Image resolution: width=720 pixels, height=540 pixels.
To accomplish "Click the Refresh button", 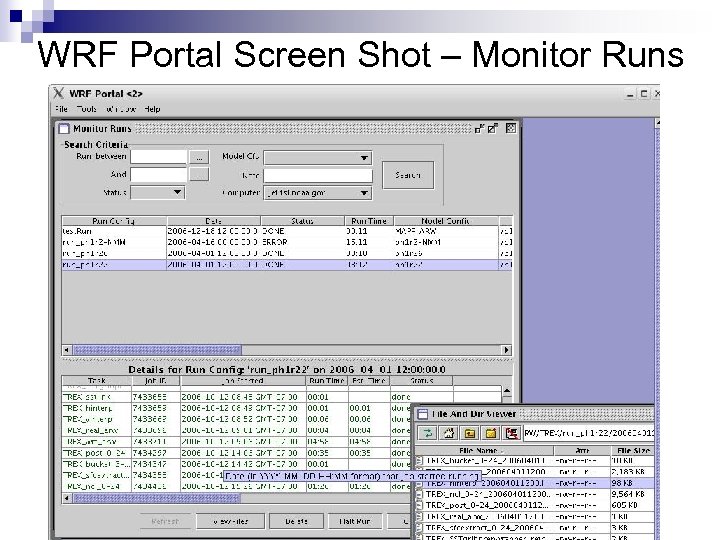I will 165,522.
